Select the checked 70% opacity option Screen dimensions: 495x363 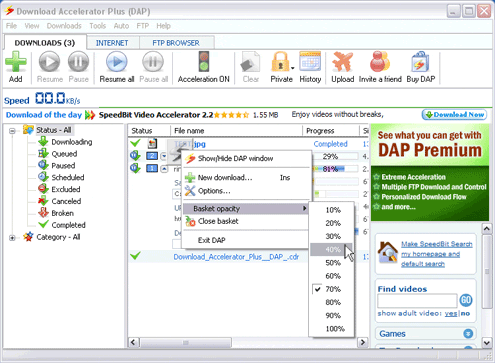pos(331,289)
